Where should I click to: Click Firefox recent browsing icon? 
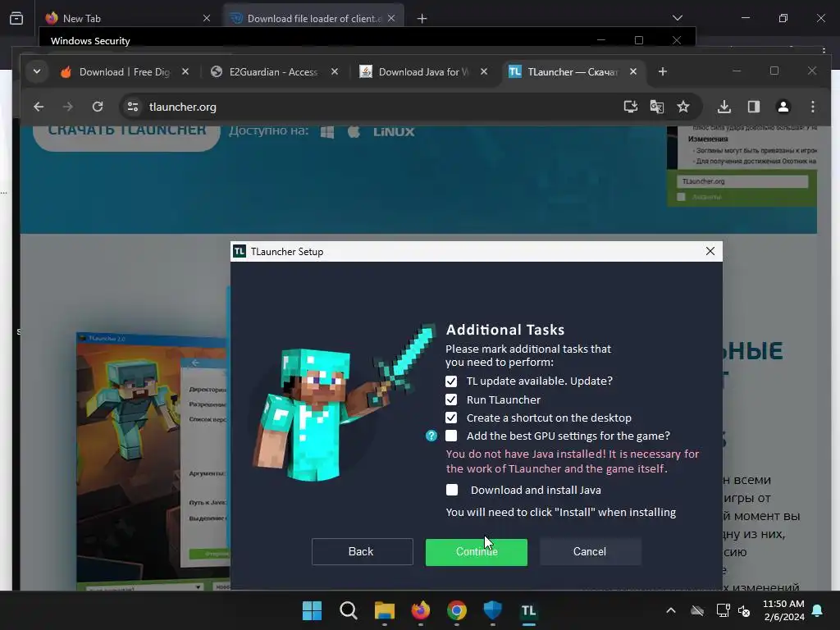click(16, 18)
